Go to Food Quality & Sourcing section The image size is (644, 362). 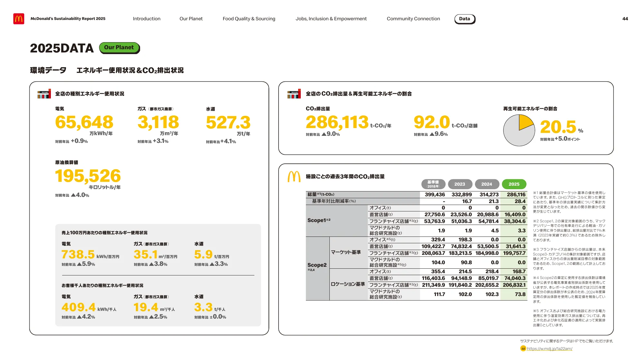[x=249, y=19]
